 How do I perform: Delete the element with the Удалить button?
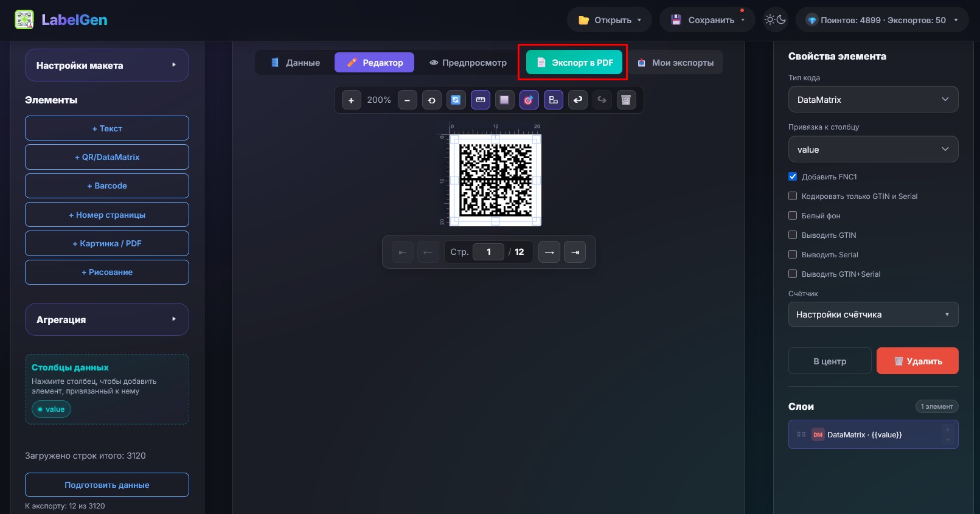click(917, 361)
